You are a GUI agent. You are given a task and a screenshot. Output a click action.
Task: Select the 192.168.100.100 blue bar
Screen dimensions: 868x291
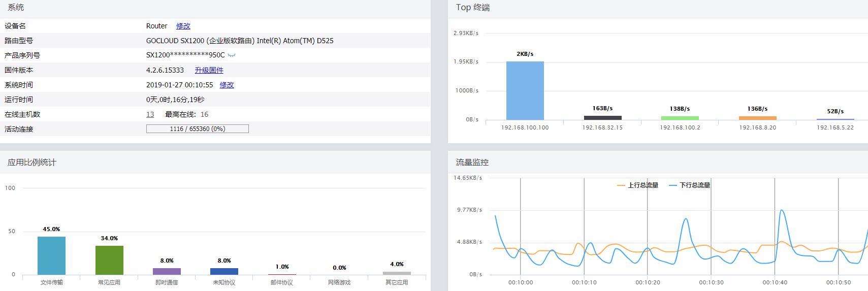pyautogui.click(x=525, y=90)
